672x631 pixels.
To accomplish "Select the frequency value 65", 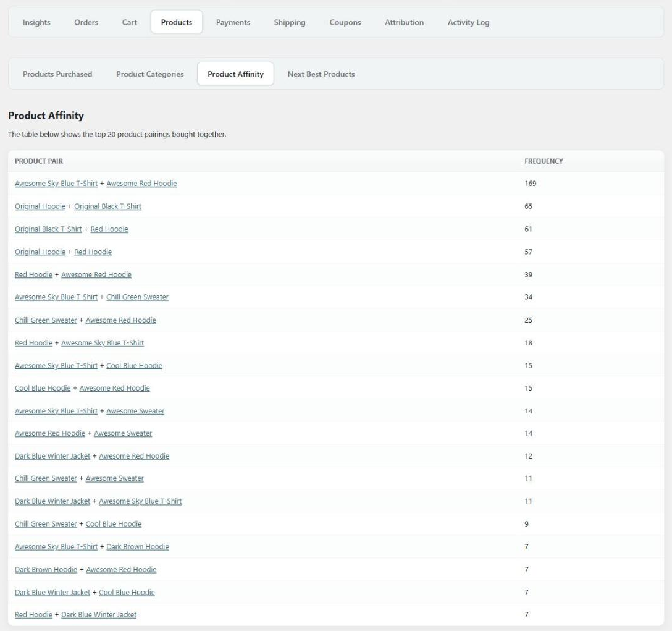I will click(529, 206).
